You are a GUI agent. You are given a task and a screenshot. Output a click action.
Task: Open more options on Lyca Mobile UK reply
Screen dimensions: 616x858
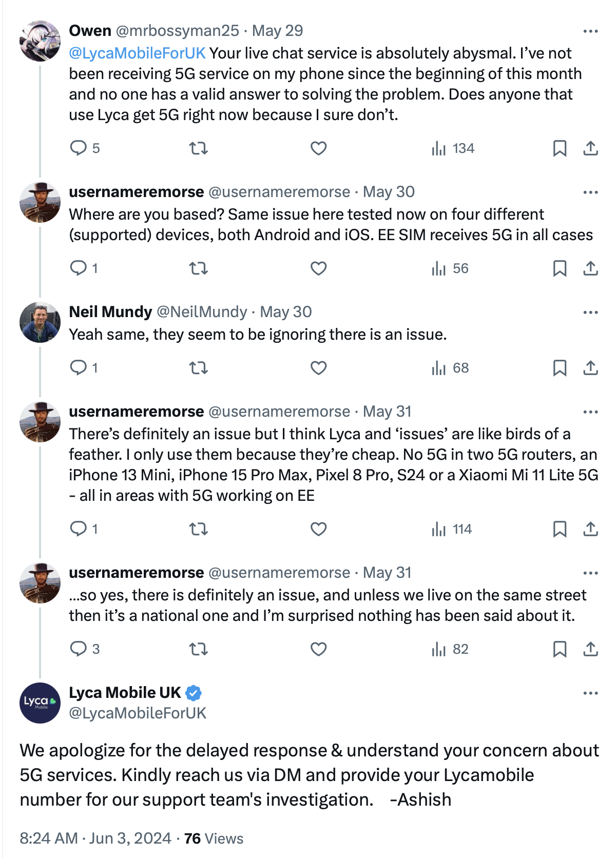[590, 693]
